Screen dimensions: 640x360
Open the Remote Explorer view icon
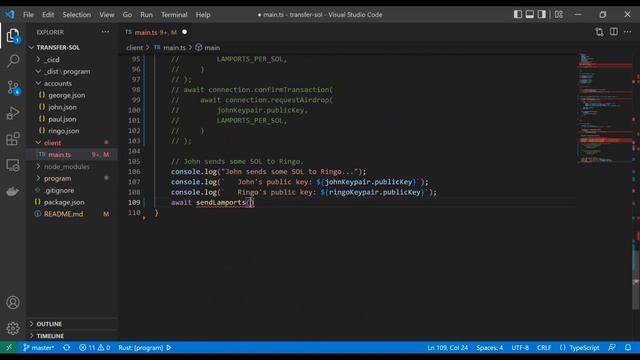click(x=13, y=165)
